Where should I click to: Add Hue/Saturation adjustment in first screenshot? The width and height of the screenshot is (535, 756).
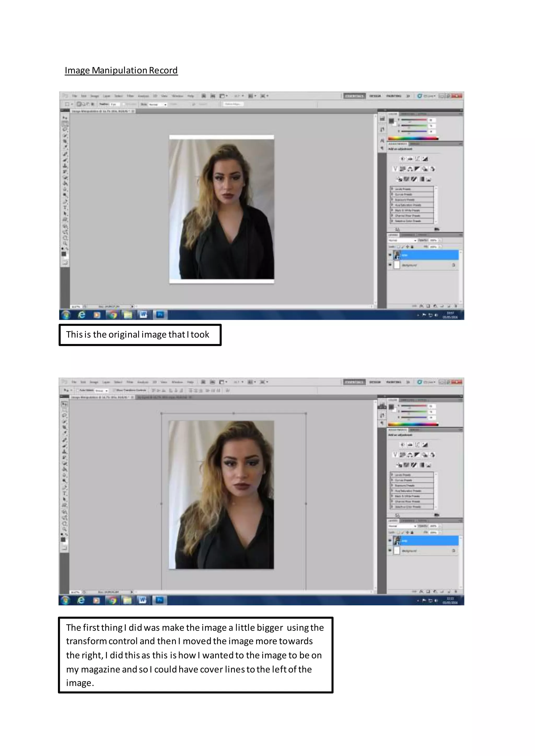(x=403, y=169)
